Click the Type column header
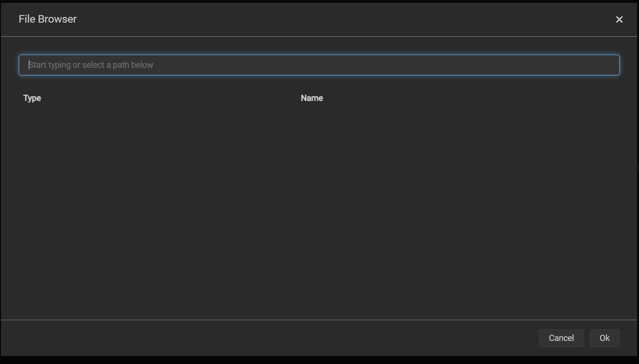639x364 pixels. tap(32, 98)
